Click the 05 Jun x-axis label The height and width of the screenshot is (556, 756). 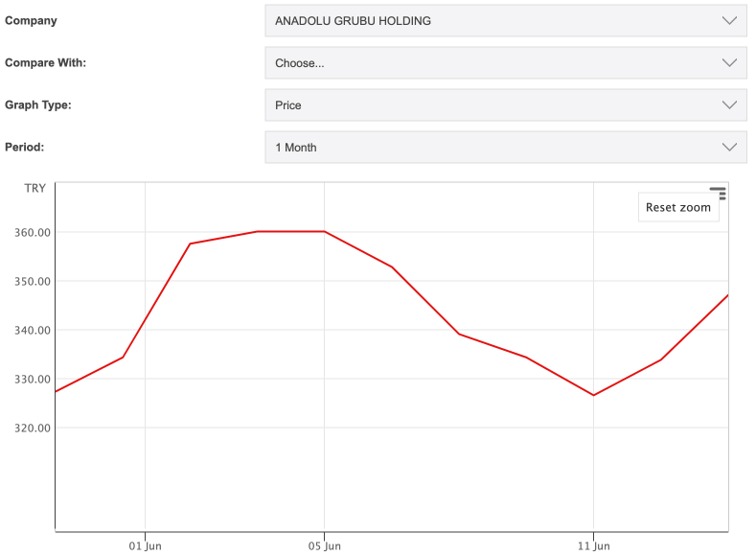click(x=325, y=546)
